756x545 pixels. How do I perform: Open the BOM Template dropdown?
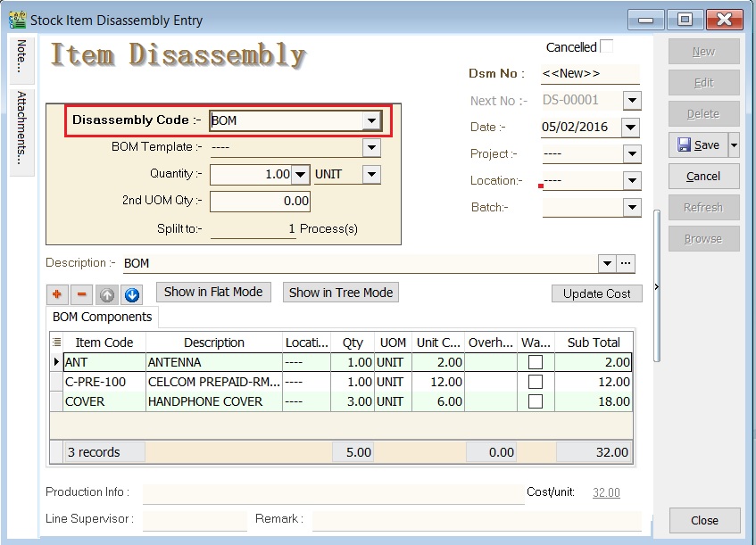pos(373,146)
